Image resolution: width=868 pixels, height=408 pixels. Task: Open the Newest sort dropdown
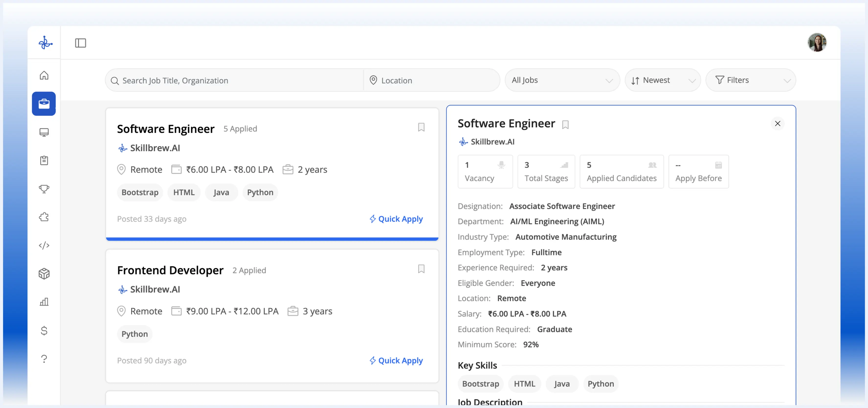coord(662,80)
